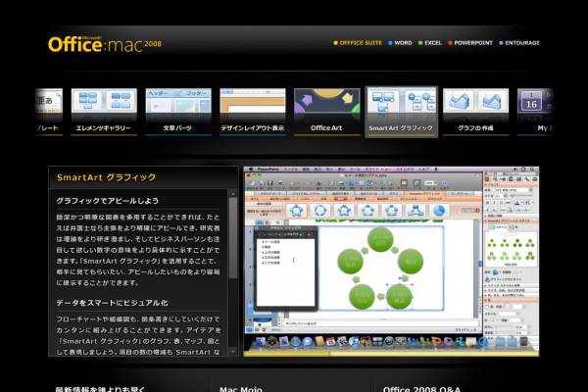Open the Trash in the Dock

point(523,341)
